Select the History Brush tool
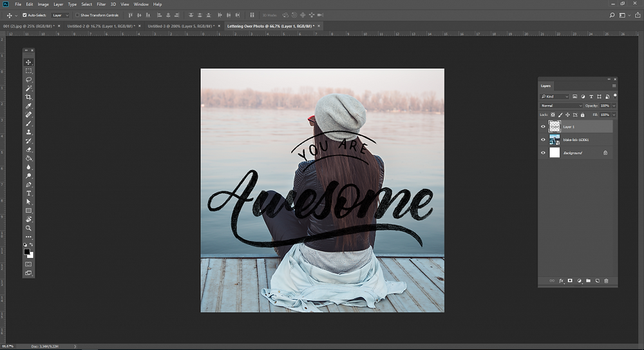The width and height of the screenshot is (644, 350). [x=28, y=141]
